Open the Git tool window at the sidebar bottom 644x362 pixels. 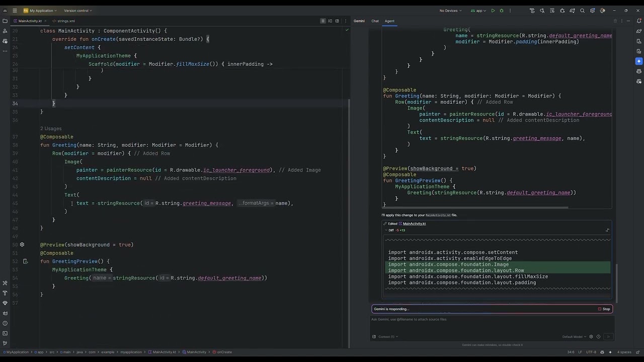5,343
